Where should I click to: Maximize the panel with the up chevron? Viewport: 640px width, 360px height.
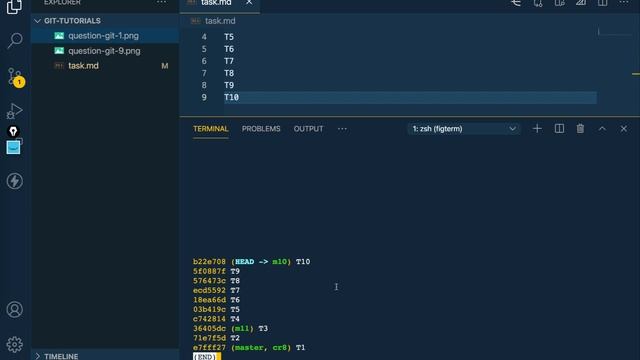coord(602,129)
